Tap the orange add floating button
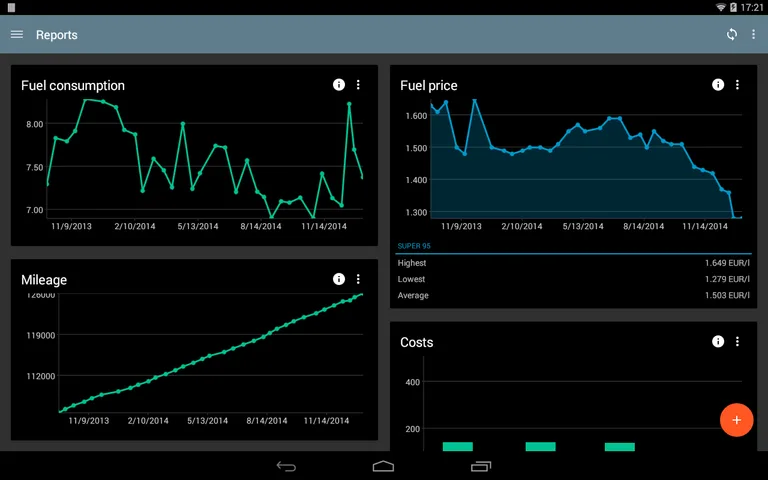This screenshot has height=480, width=768. tap(736, 420)
